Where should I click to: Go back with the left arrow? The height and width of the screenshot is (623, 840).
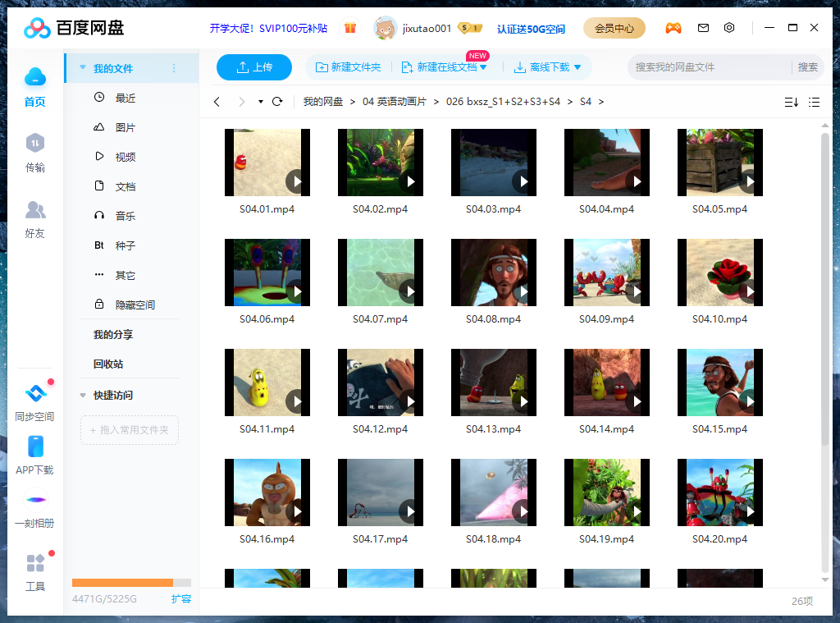pyautogui.click(x=217, y=101)
